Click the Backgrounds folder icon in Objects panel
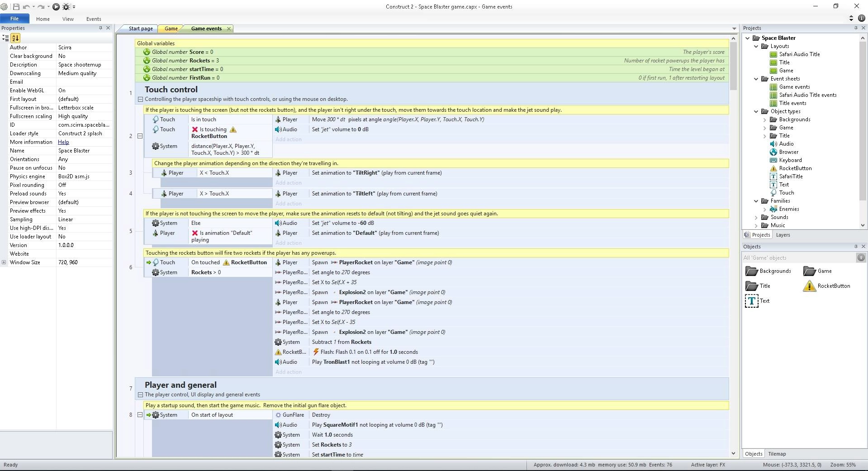 point(751,271)
